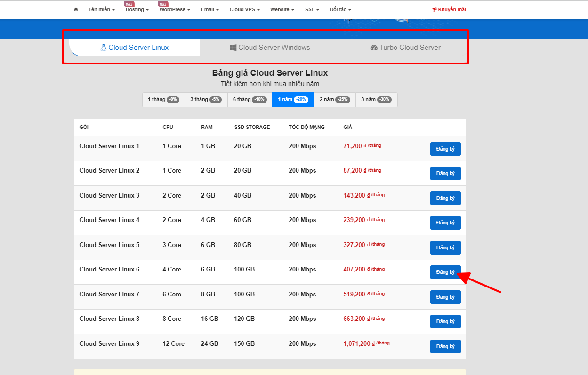Click the 519,200 price value
Viewport: 588px width, 375px height.
(x=354, y=294)
